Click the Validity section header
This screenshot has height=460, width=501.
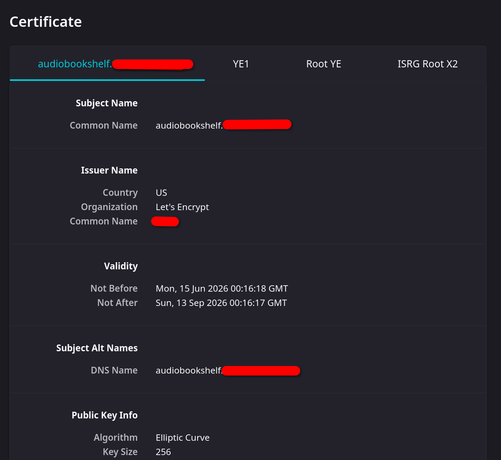point(121,266)
